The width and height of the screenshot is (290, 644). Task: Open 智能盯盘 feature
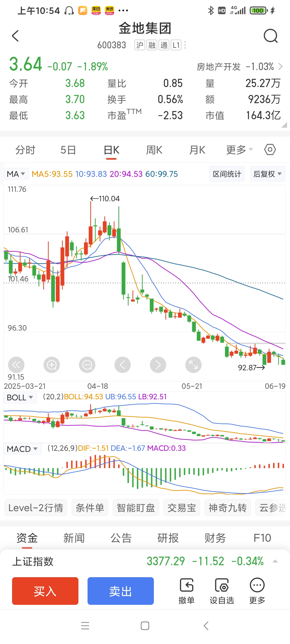coord(136,508)
